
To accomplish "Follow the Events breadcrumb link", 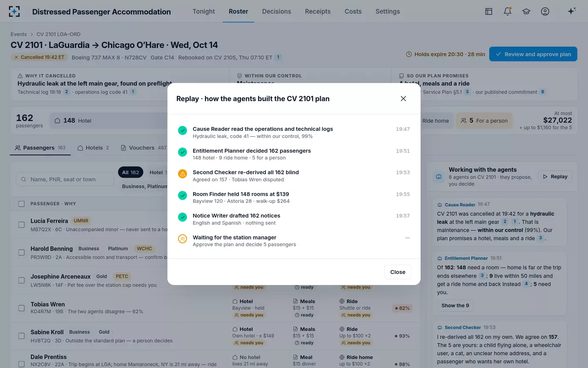I will click(x=19, y=34).
